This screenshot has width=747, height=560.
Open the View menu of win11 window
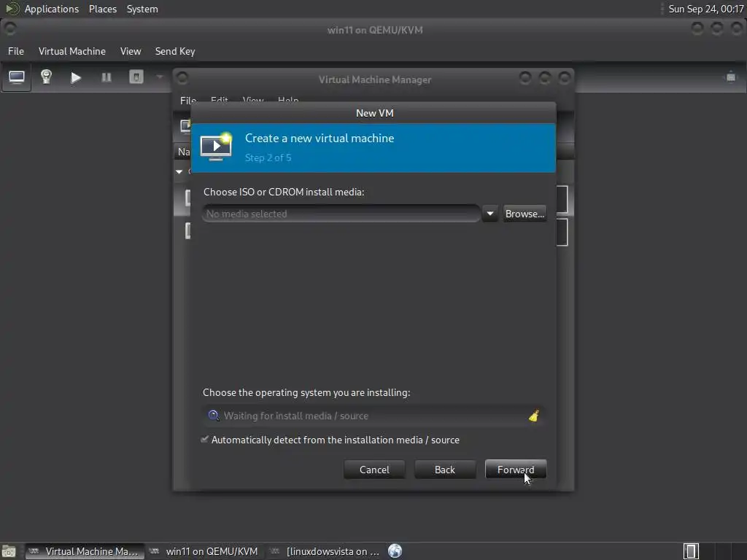[131, 51]
